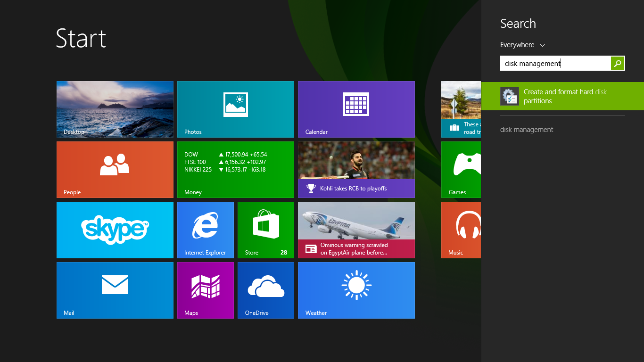The image size is (644, 362).
Task: Launch the Skype tile
Action: pyautogui.click(x=115, y=230)
